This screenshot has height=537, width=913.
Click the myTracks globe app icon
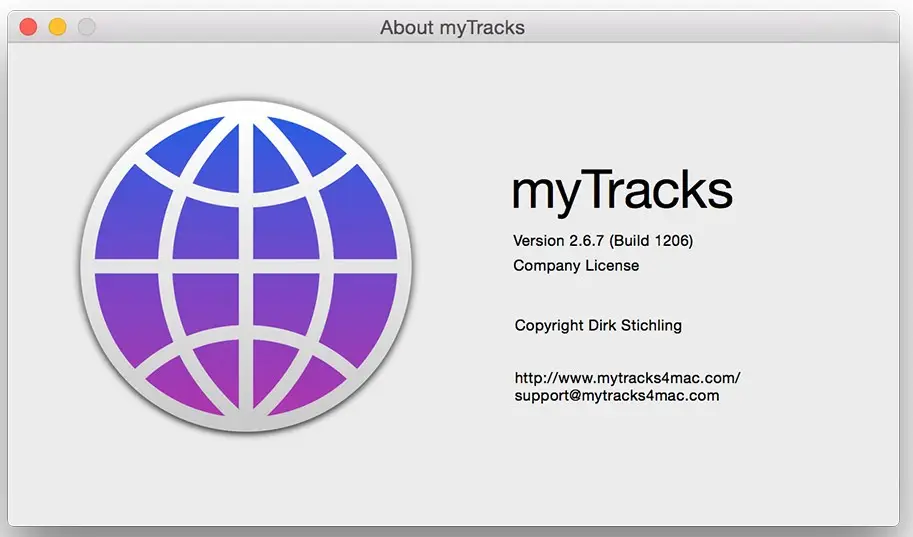(x=246, y=266)
